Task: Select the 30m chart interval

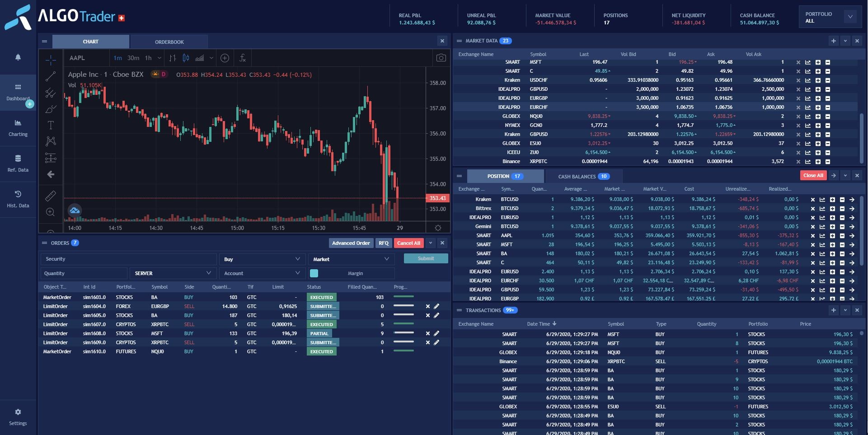Action: point(133,58)
